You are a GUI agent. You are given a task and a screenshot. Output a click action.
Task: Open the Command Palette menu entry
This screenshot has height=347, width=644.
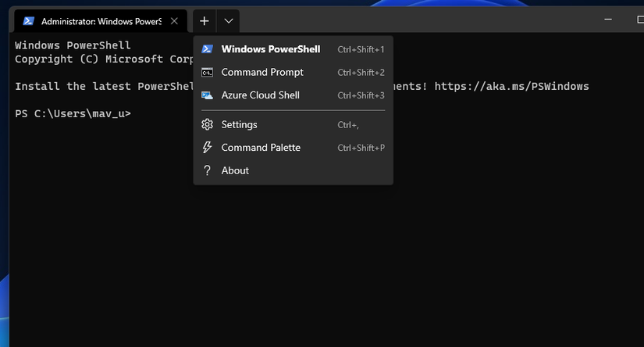click(x=293, y=148)
